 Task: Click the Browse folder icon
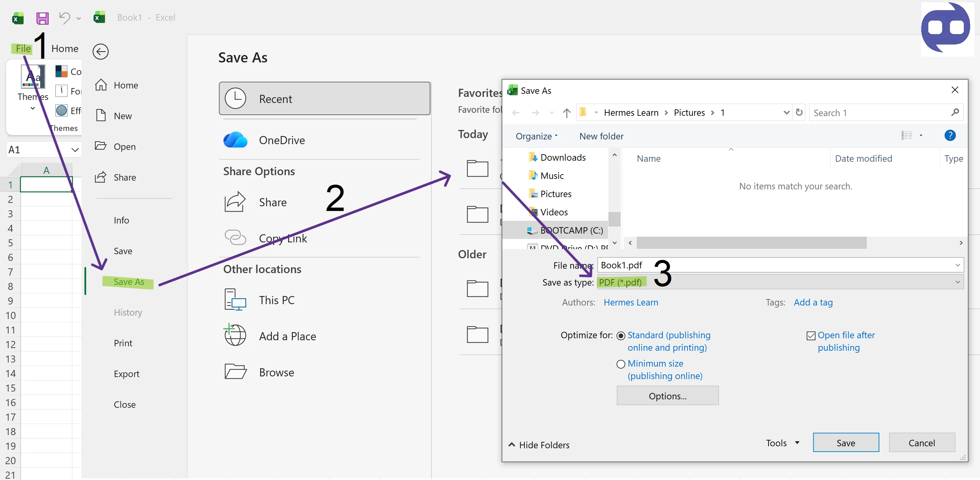(235, 371)
